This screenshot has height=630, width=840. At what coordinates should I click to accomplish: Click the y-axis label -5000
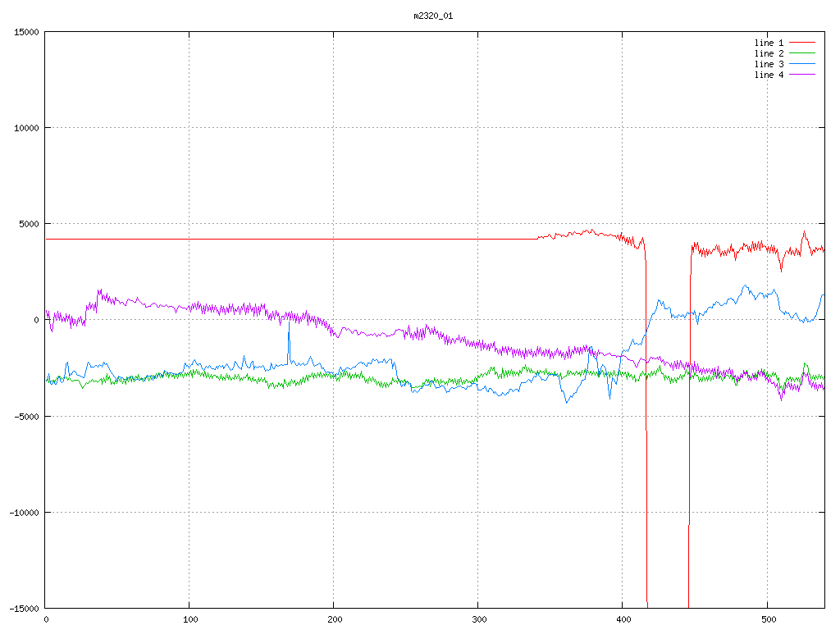(27, 416)
